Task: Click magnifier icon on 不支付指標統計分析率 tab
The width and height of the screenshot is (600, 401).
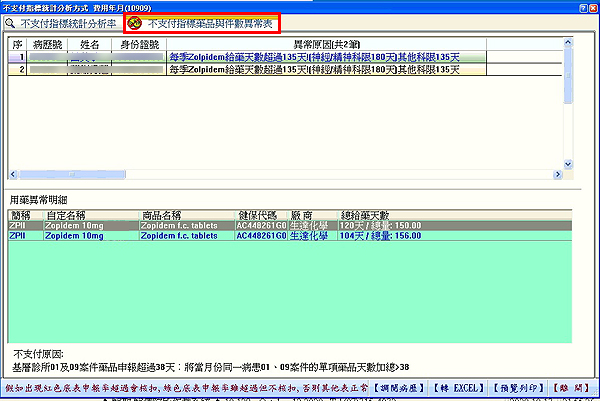Action: (12, 21)
